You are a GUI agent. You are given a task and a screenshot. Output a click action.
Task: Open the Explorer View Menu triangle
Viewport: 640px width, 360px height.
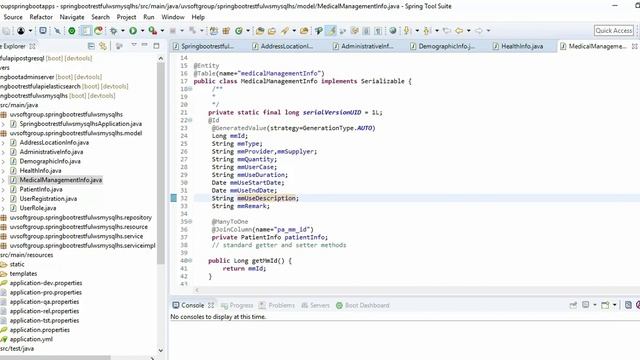coord(134,45)
